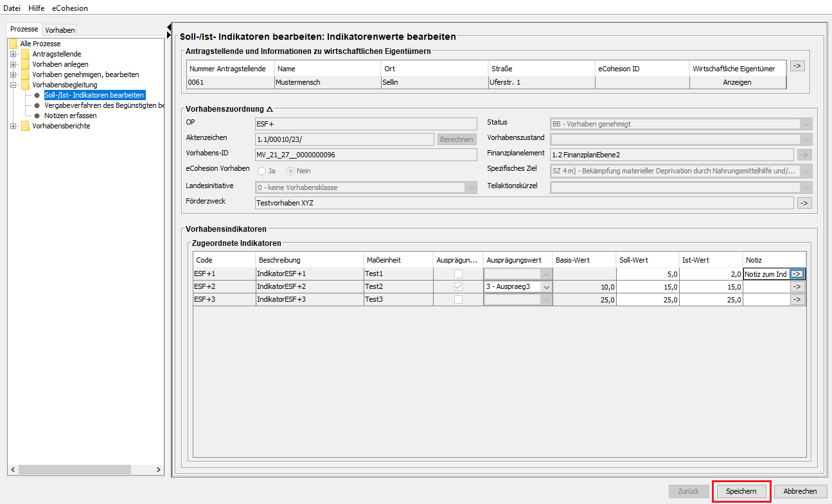Click the Vorhabensbegleitung folder icon
Viewport: 832px width, 504px height.
click(x=25, y=85)
